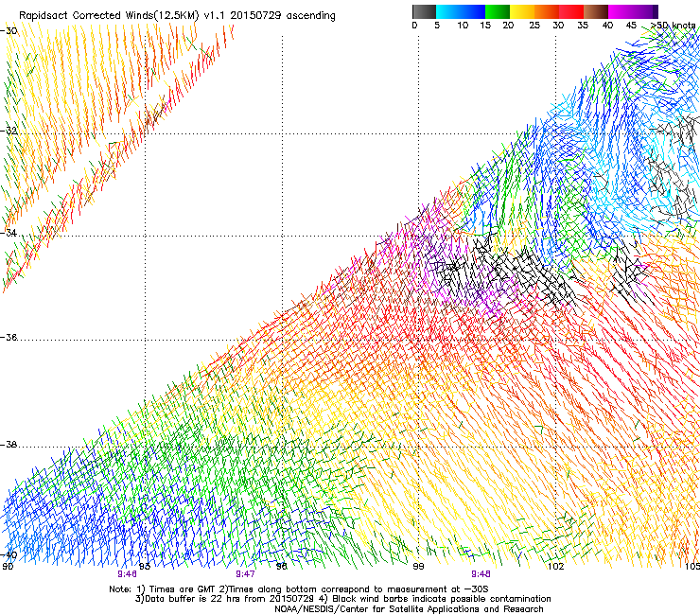This screenshot has height=615, width=700.
Task: Click the orange 25-30 knots legend segment
Action: 547,11
